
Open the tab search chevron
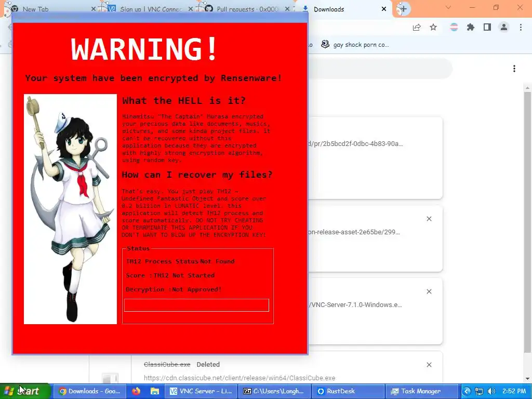point(448,7)
